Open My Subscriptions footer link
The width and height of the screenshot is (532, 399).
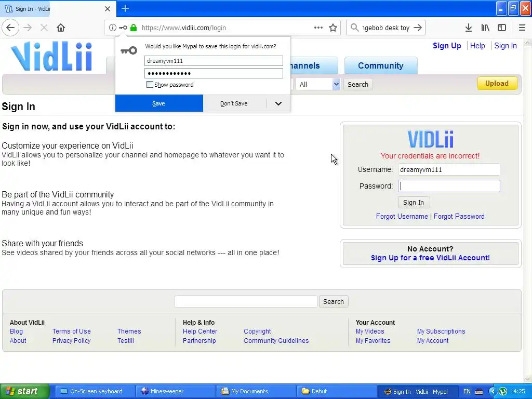tap(441, 331)
